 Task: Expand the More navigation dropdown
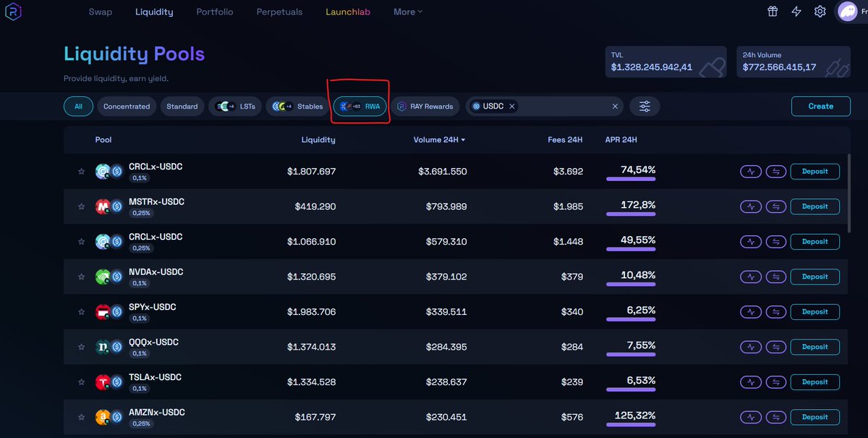408,12
